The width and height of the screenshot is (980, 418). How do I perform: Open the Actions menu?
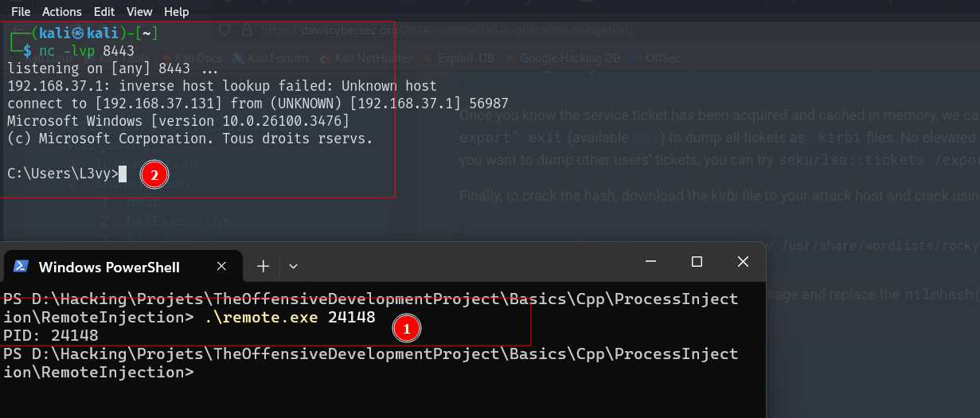click(x=62, y=11)
